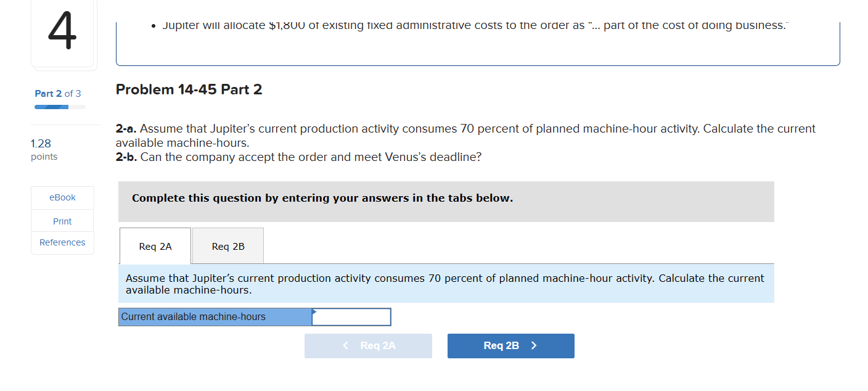868x391 pixels.
Task: Open the eBook resource
Action: click(62, 197)
